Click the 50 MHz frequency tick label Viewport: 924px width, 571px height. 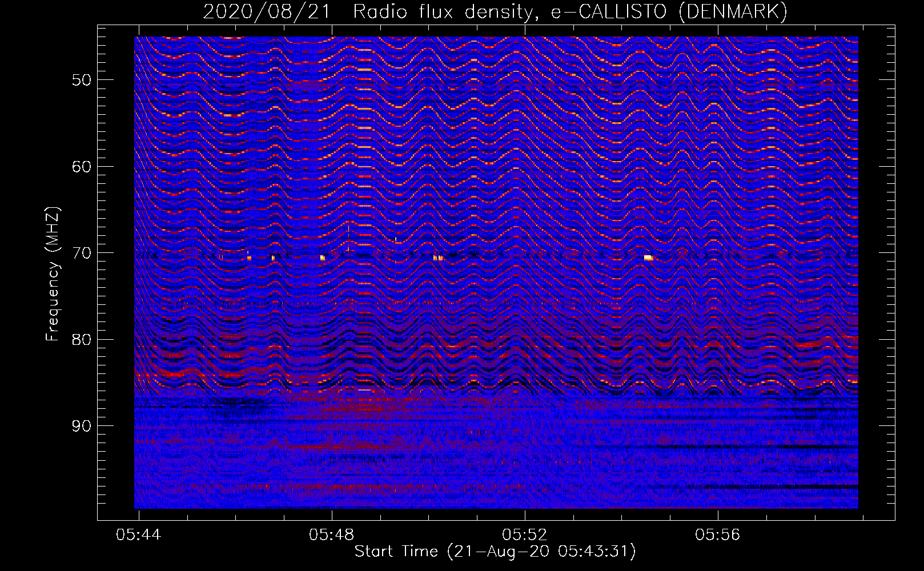tap(82, 80)
